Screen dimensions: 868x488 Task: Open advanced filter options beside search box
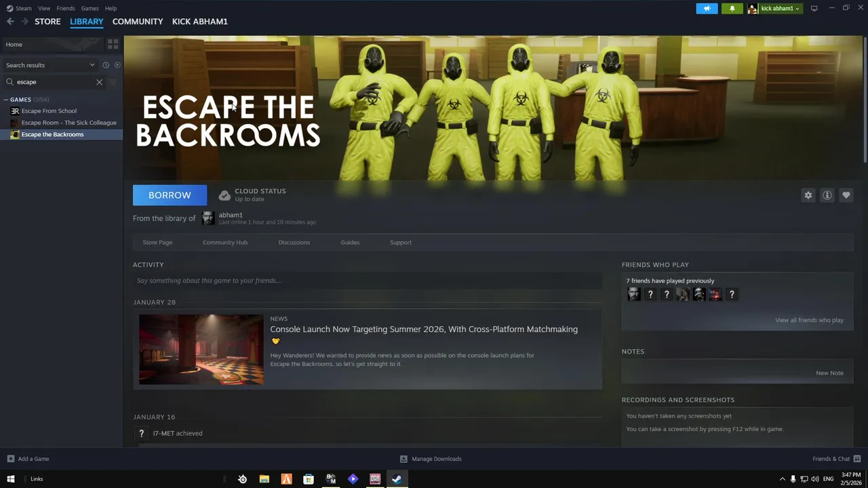coord(113,82)
